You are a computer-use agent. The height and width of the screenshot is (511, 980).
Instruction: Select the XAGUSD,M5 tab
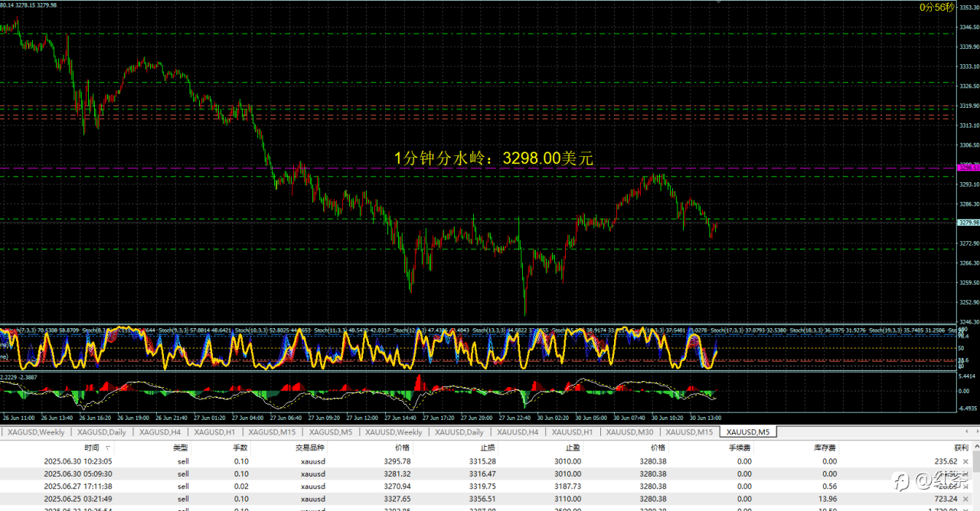click(x=331, y=432)
